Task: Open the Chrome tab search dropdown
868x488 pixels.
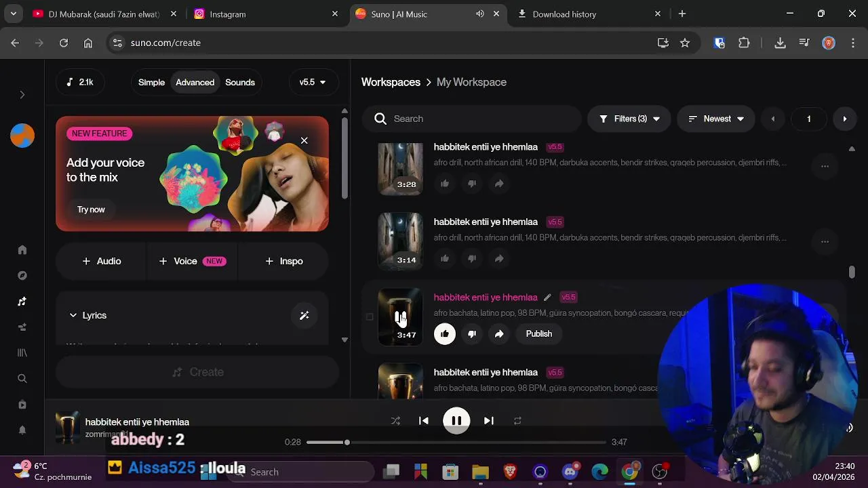Action: point(13,14)
